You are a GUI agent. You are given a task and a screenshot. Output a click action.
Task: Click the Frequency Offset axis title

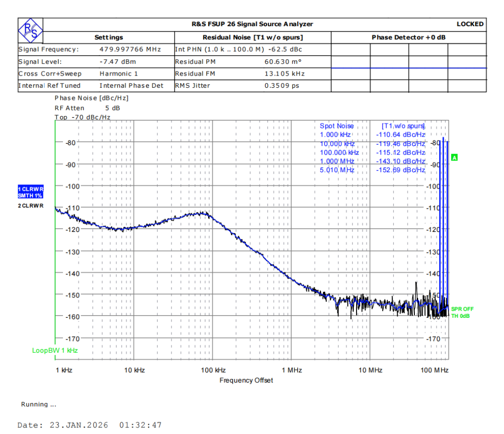(x=246, y=380)
